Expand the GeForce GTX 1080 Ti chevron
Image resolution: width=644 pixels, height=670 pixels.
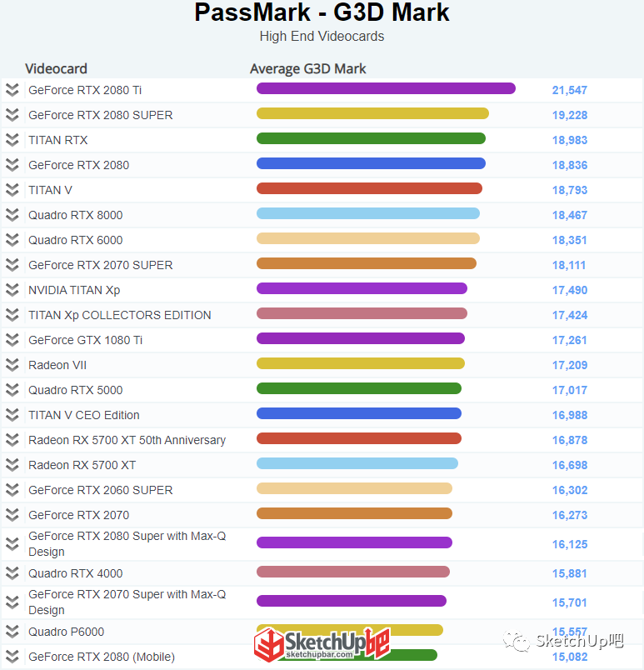point(12,340)
